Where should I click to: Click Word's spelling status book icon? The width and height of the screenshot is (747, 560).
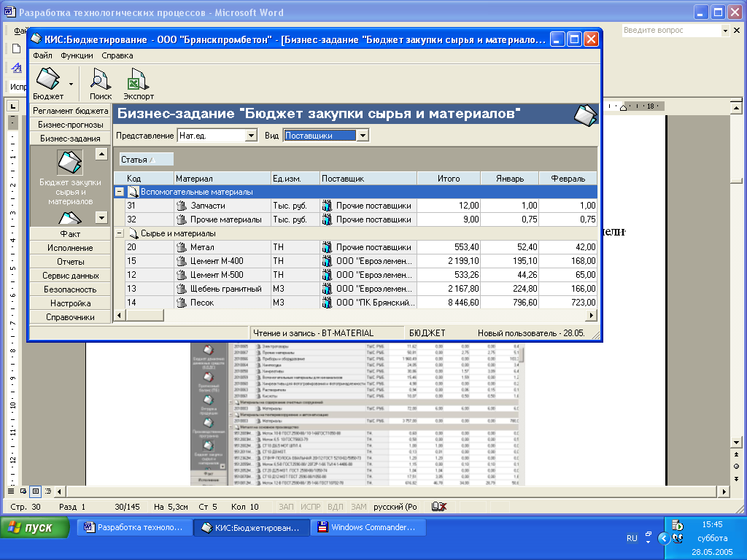pos(438,507)
